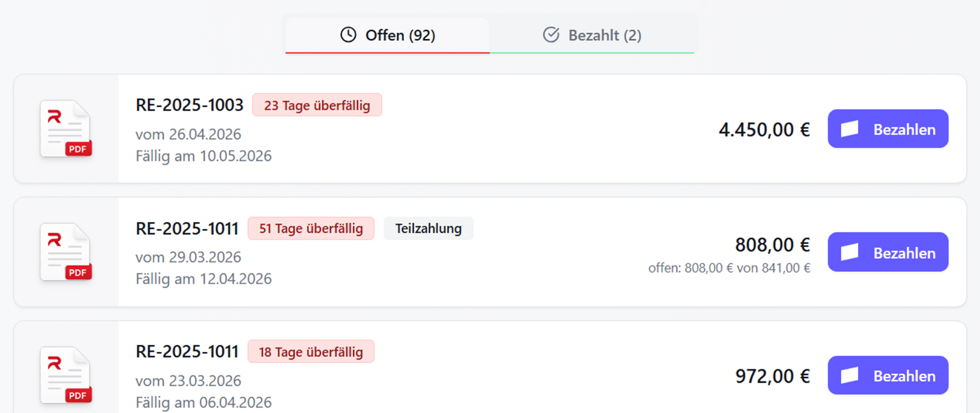
Task: Pay invoice RE-2025-1003 with Bezahlen
Action: [x=888, y=128]
